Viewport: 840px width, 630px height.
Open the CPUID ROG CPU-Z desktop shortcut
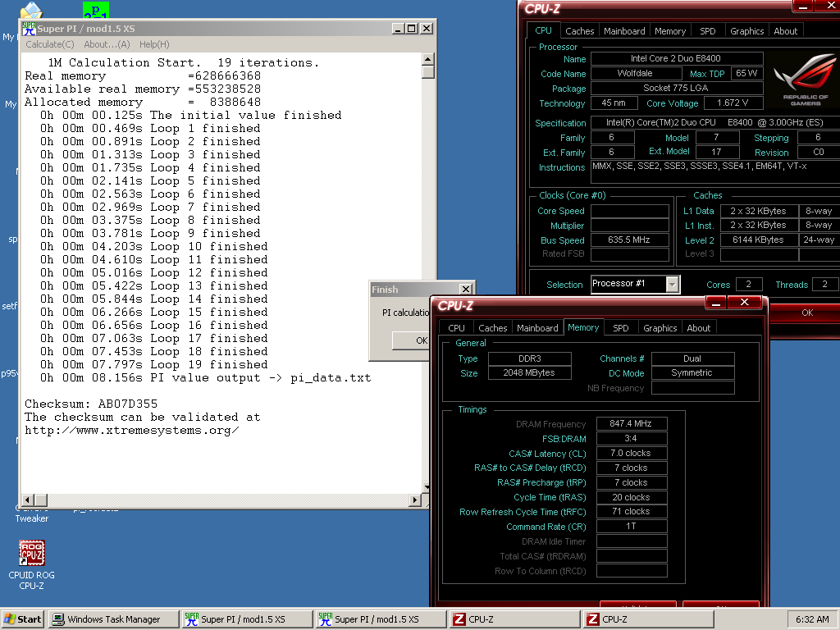pos(31,564)
